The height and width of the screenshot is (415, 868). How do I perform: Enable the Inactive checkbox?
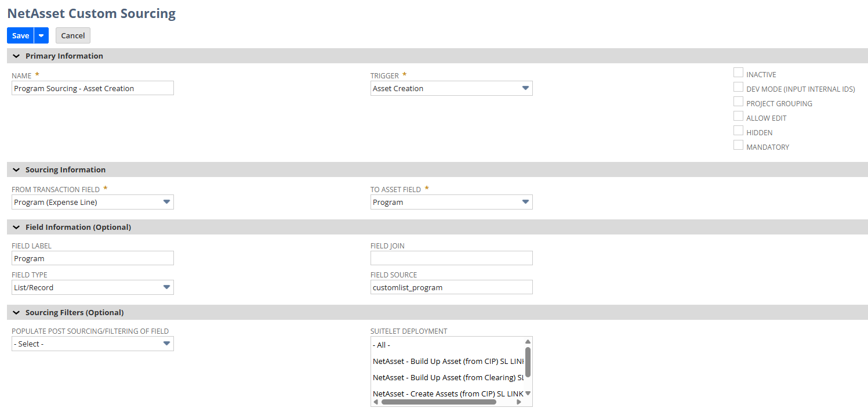pyautogui.click(x=738, y=73)
